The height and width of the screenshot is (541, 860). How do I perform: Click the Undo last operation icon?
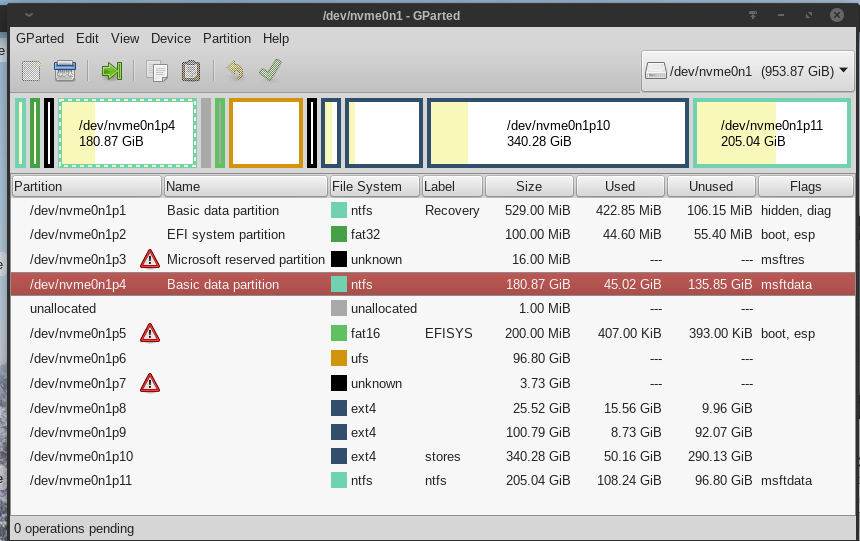(235, 71)
